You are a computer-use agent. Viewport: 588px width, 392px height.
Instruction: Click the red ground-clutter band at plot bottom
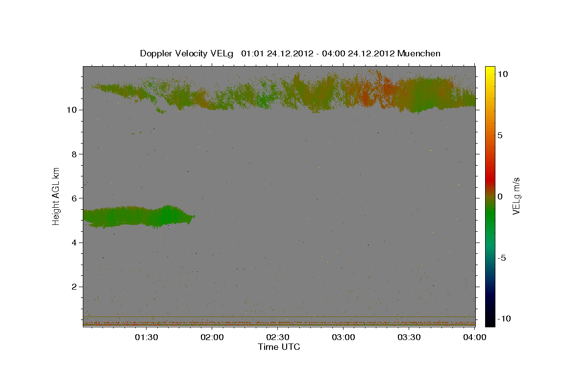279,323
